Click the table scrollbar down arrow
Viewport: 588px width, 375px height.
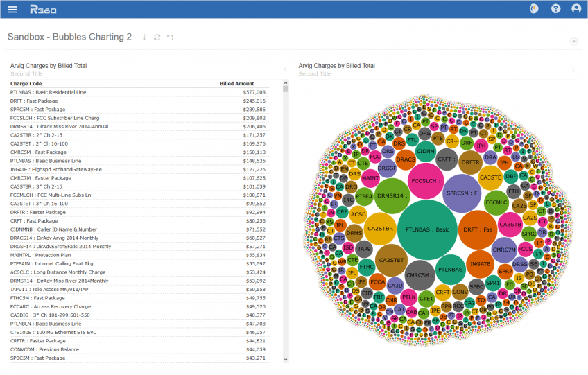pyautogui.click(x=286, y=359)
